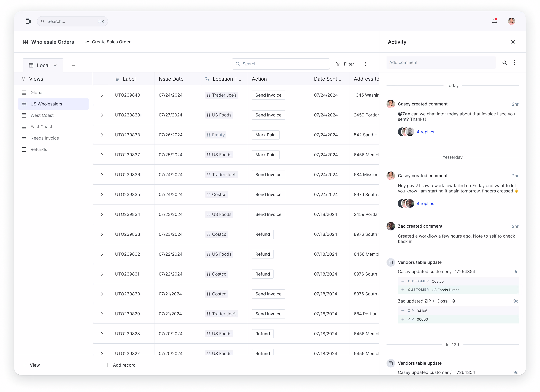The height and width of the screenshot is (392, 540).
Task: Select the Refunds view
Action: click(39, 149)
